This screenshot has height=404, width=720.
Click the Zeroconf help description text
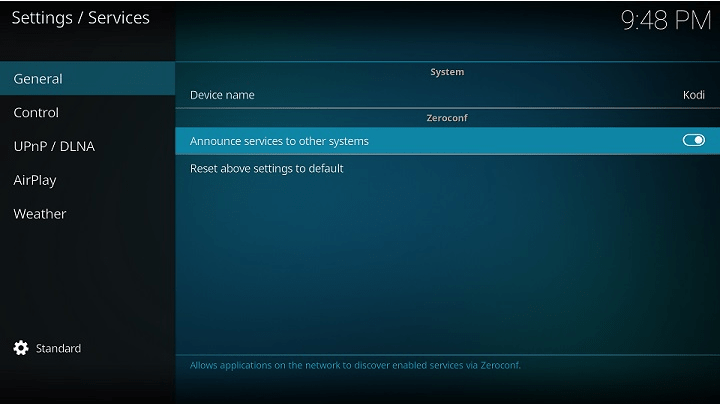355,365
